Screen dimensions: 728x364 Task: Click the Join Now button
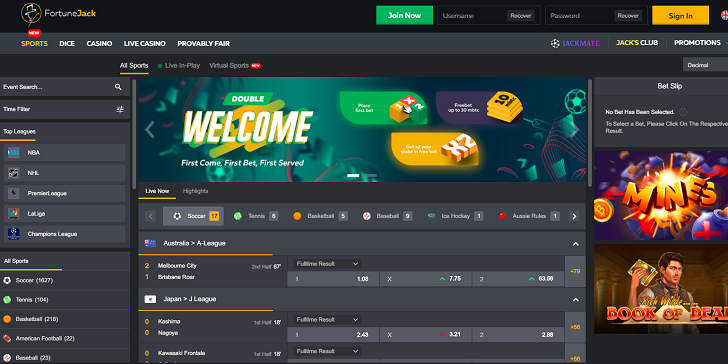(404, 15)
